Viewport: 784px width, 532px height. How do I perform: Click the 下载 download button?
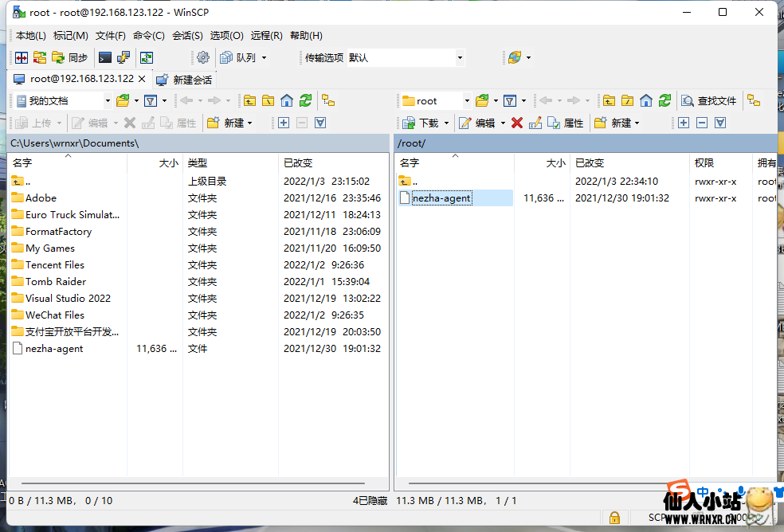(421, 123)
